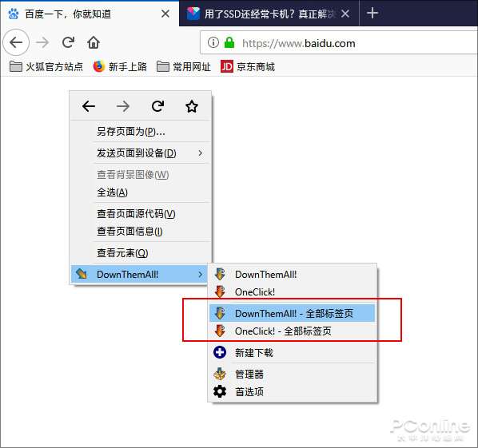Open the 新手上路 bookmark

120,66
